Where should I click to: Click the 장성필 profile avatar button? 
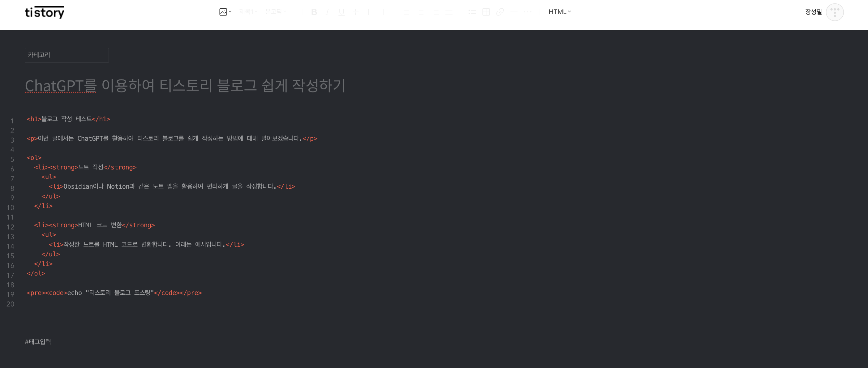834,12
